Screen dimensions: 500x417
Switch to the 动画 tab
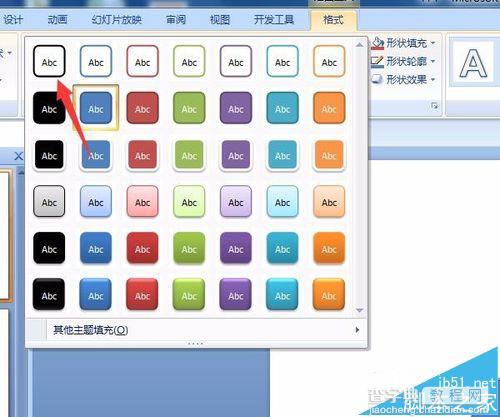click(57, 20)
